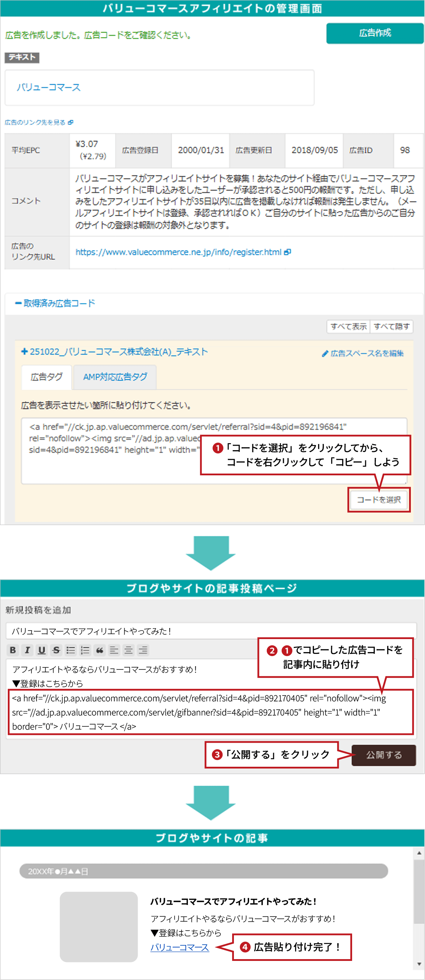Insert a blockquote
Screen dimensions: 425x980
(100, 650)
